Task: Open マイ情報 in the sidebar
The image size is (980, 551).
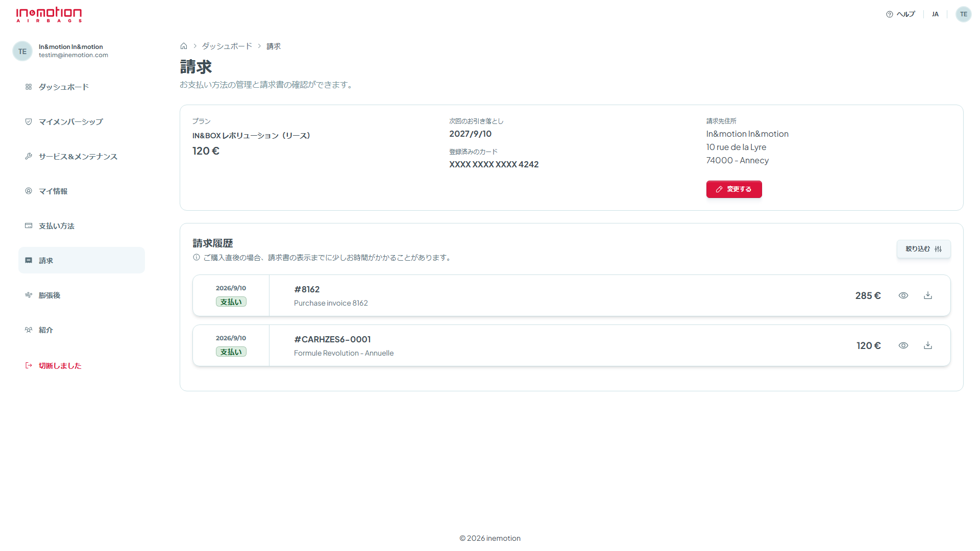Action: (82, 191)
